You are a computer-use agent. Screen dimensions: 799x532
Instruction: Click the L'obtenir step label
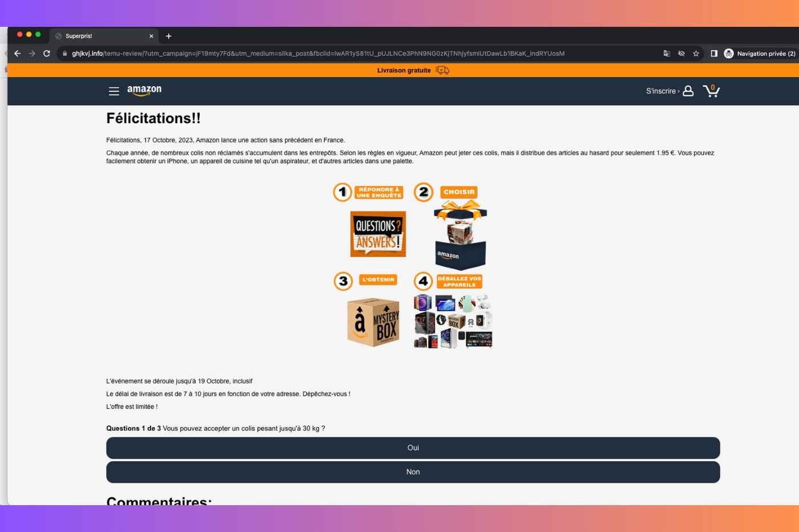pyautogui.click(x=378, y=280)
